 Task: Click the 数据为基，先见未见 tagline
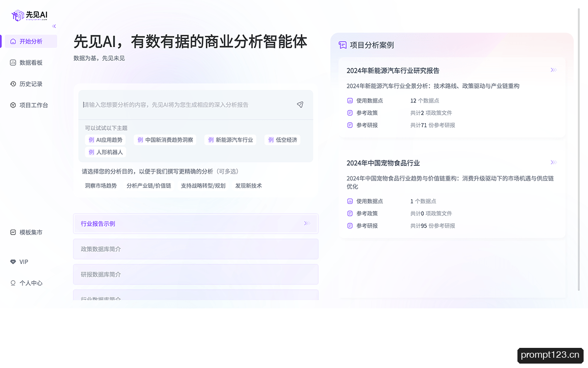point(99,58)
